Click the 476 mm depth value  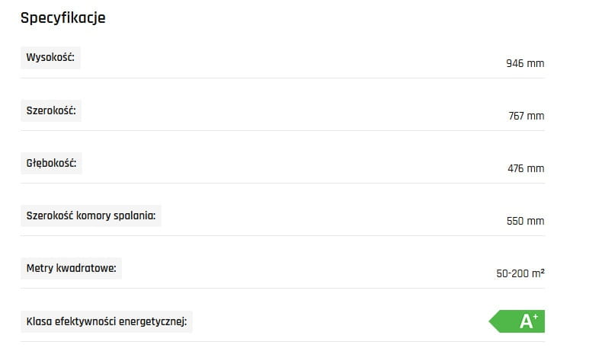[x=526, y=168]
